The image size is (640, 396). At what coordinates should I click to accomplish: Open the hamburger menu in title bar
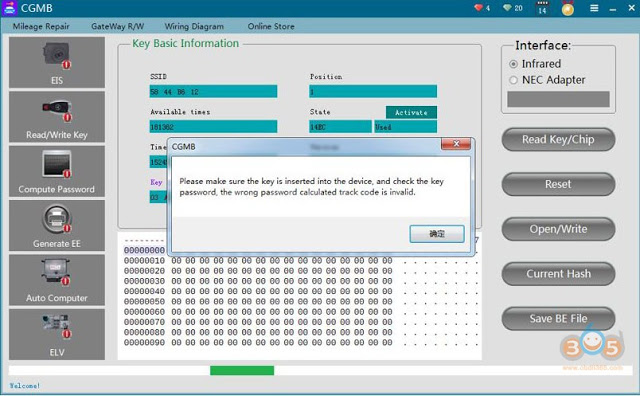(x=594, y=8)
